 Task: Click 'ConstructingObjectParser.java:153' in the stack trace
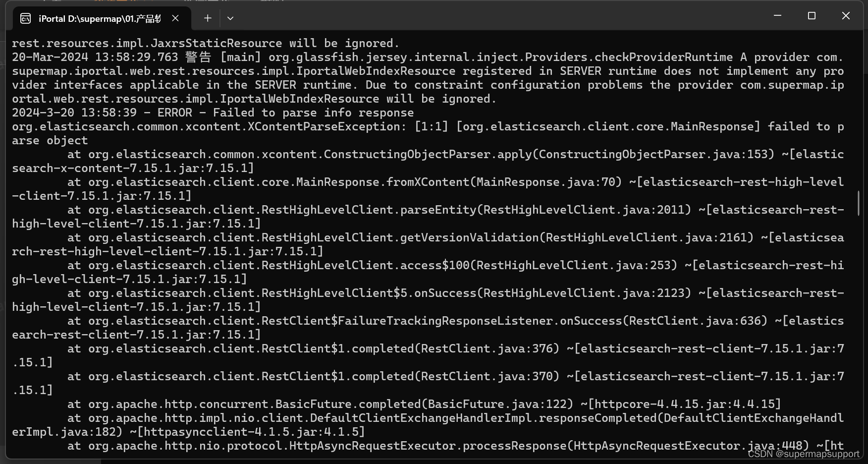coord(653,154)
